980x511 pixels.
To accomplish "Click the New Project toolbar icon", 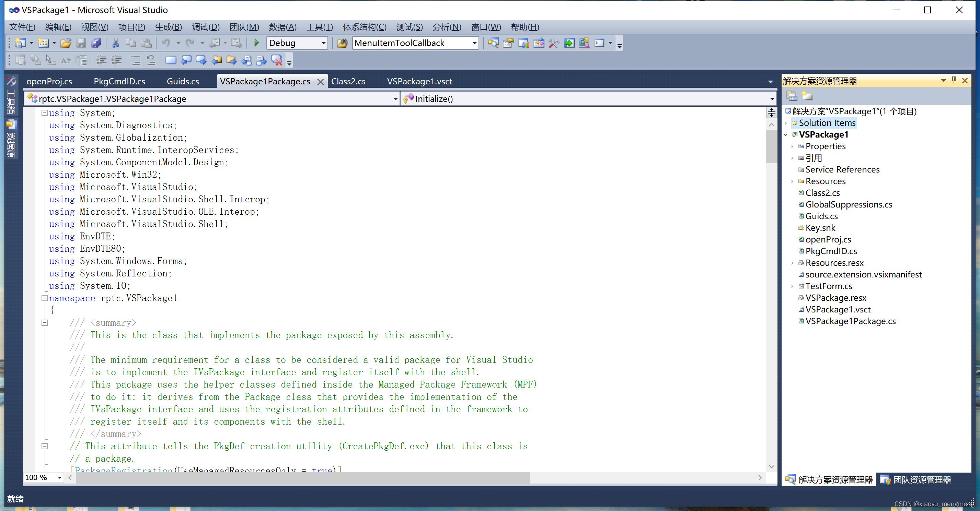I will (20, 43).
